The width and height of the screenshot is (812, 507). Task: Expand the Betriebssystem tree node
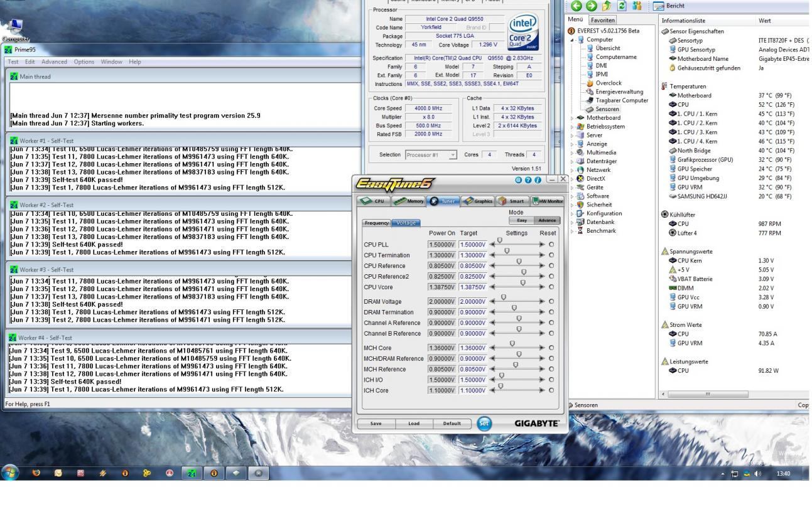(571, 126)
